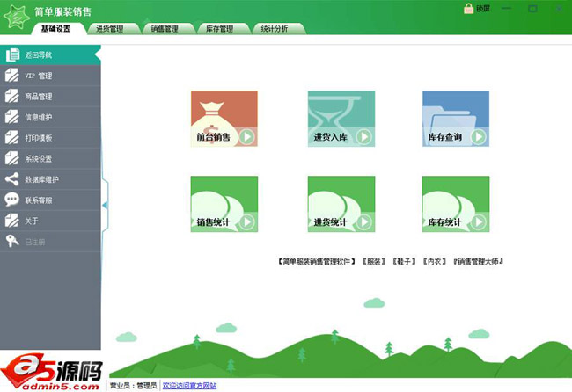Click the 已注册 key icon

tap(11, 241)
